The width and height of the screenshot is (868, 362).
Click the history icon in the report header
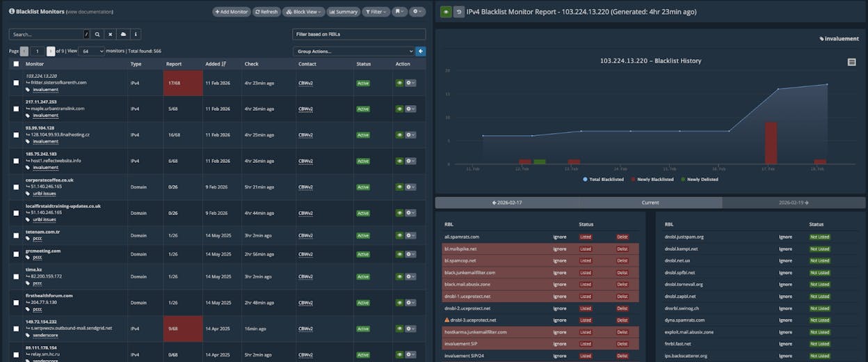458,12
